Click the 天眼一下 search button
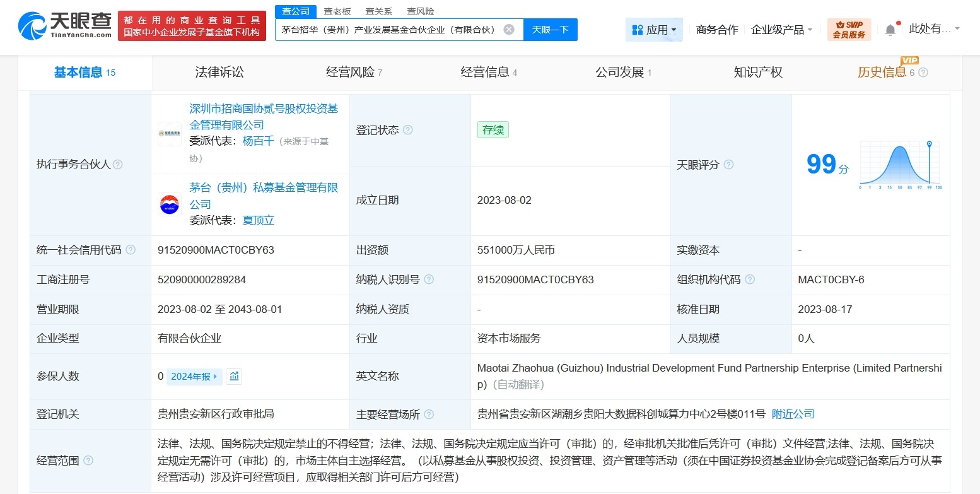 click(550, 29)
